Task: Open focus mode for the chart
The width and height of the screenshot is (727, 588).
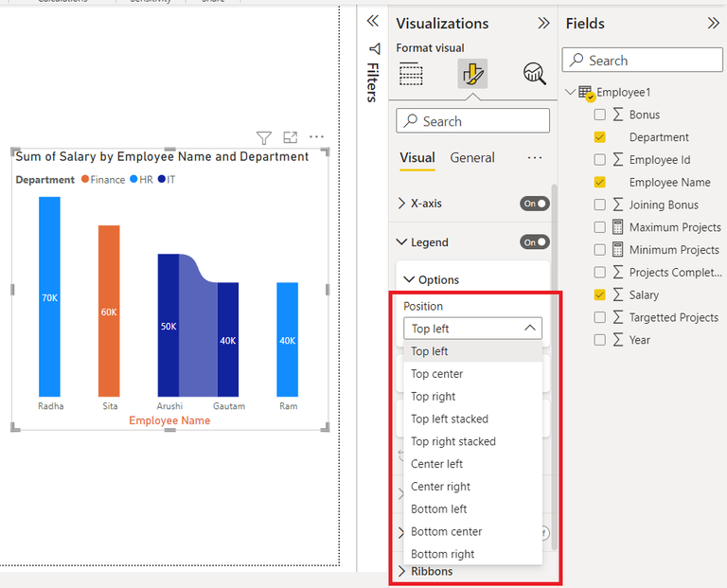Action: [x=291, y=137]
